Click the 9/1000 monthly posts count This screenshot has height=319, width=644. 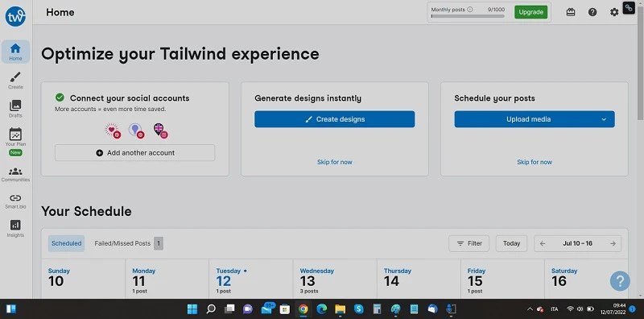pos(496,10)
